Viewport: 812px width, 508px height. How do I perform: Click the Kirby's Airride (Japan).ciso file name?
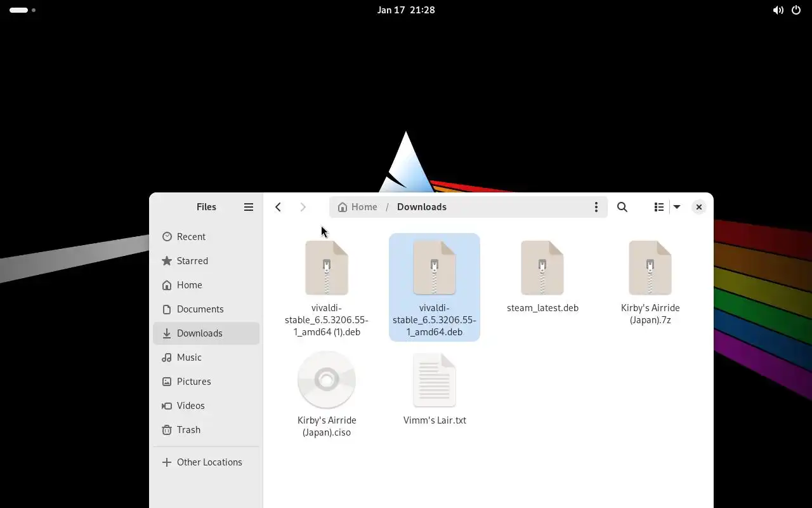click(x=327, y=426)
